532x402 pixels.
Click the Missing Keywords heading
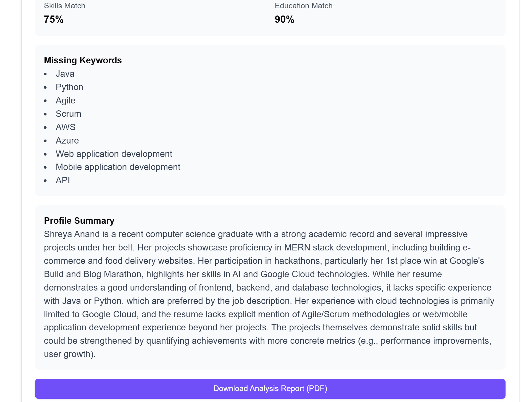tap(83, 60)
